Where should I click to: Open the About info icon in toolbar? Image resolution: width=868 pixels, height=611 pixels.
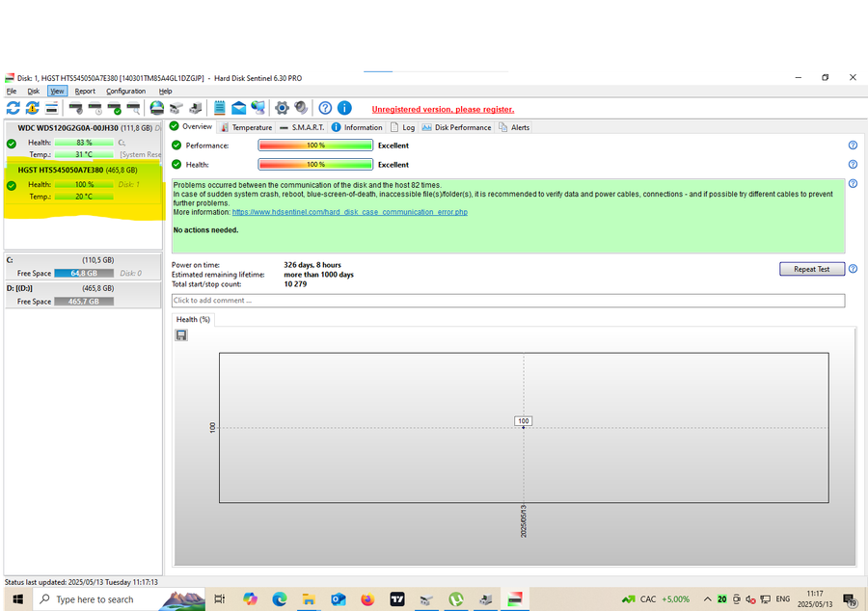point(344,108)
